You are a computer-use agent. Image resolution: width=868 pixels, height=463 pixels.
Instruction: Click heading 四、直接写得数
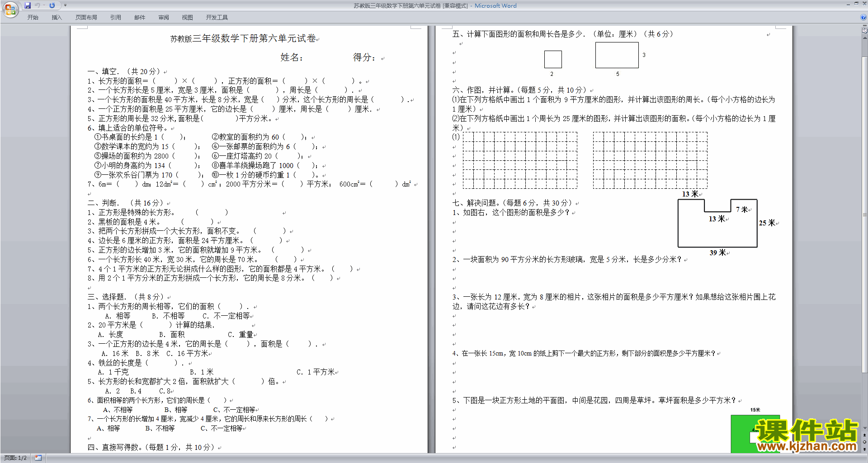(x=152, y=447)
